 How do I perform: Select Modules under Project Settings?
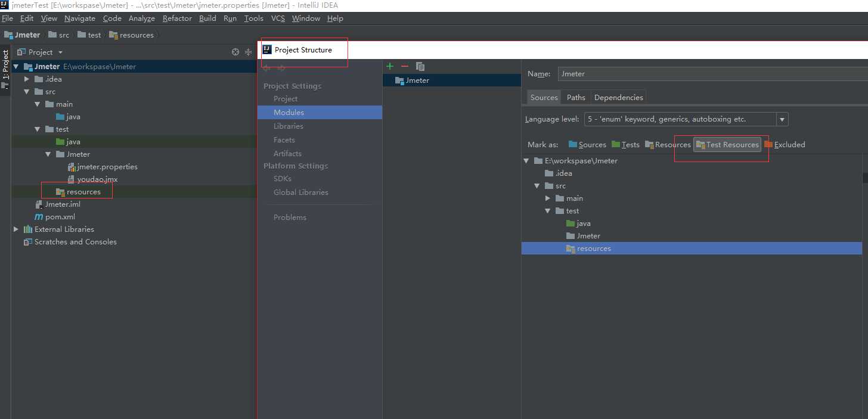(320, 112)
